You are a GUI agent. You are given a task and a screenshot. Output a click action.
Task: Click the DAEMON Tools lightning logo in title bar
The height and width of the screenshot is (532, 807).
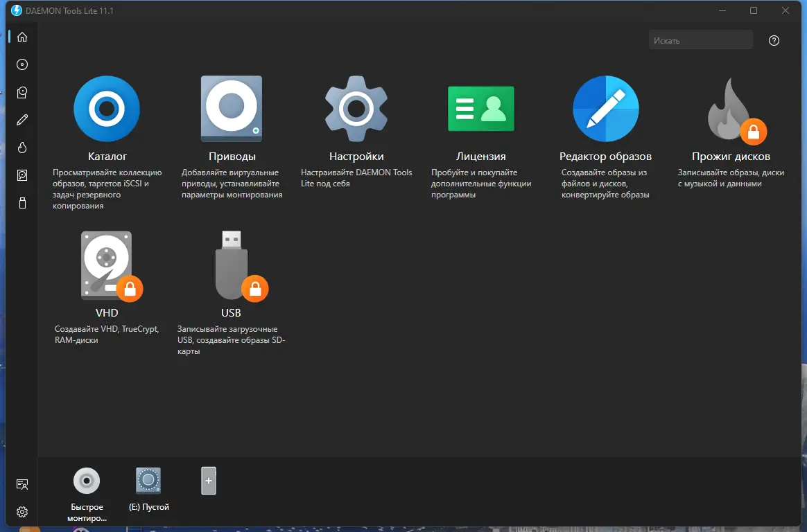(17, 10)
